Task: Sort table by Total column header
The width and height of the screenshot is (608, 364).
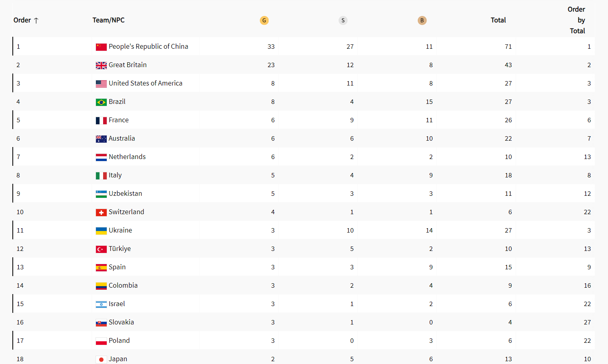Action: (498, 20)
